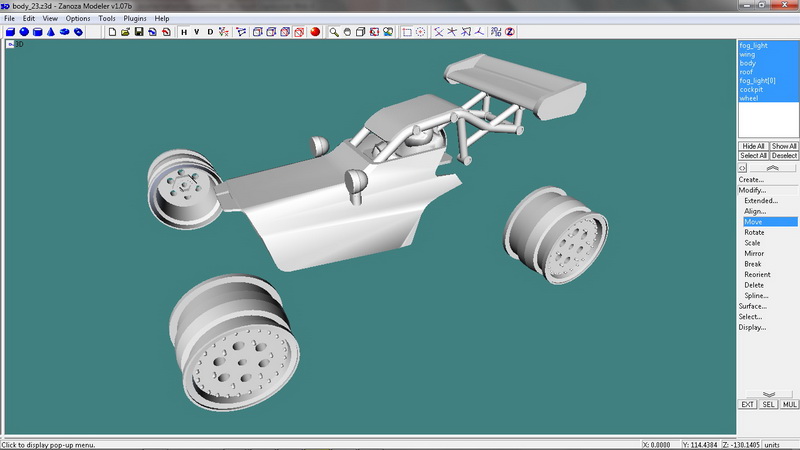Click the Z logo icon in toolbar

[x=509, y=32]
